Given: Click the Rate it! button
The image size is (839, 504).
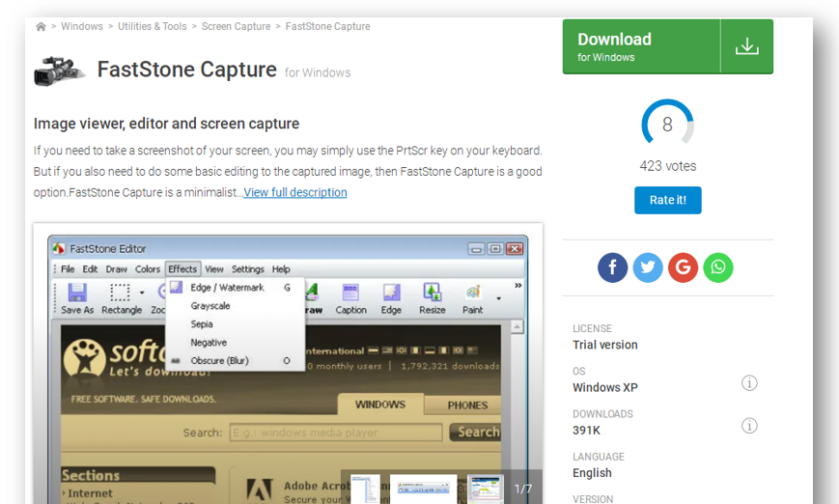Looking at the screenshot, I should coord(668,200).
